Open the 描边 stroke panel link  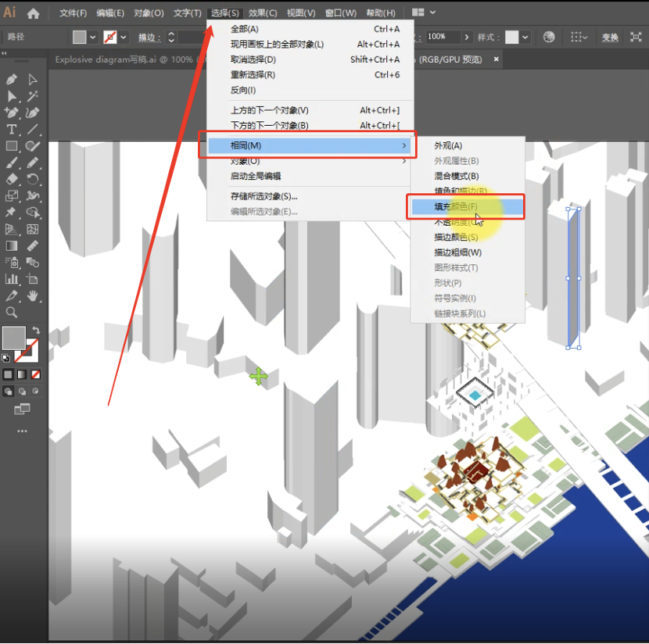[x=149, y=38]
